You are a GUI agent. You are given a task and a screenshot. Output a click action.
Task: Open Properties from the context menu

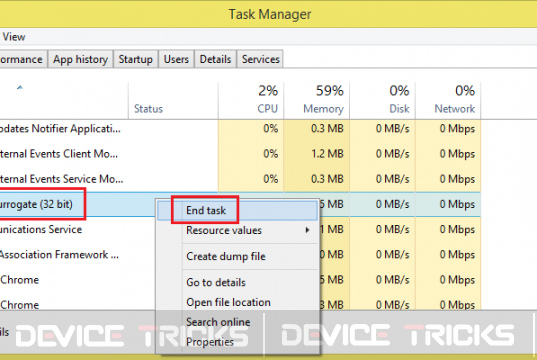pos(210,342)
